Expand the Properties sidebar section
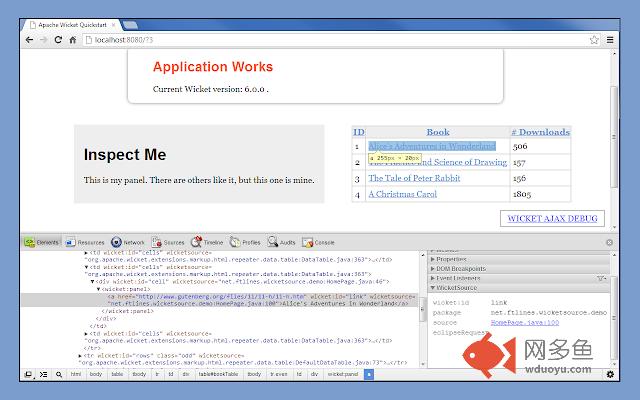 click(x=452, y=259)
